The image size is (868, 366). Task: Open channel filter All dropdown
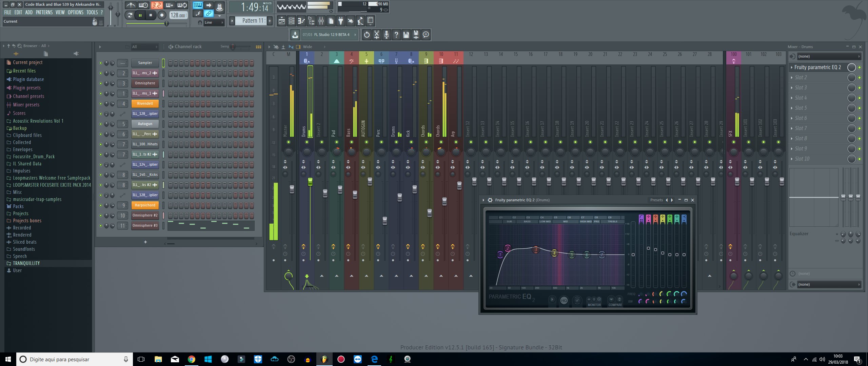[x=145, y=47]
